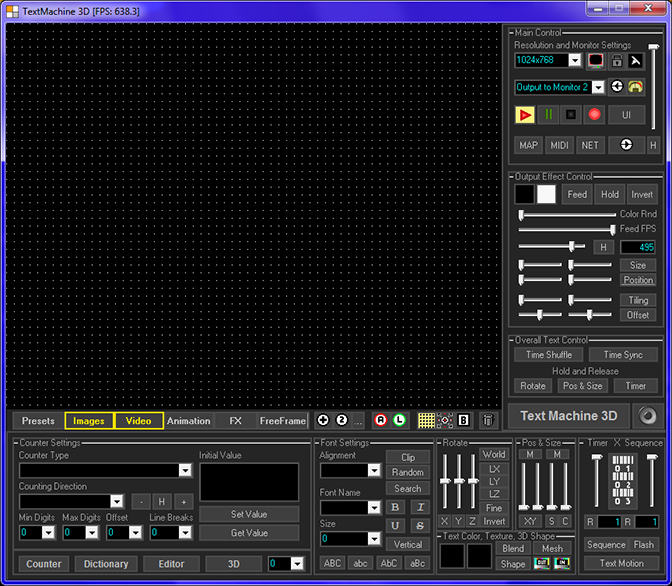The height and width of the screenshot is (586, 672).
Task: Expand the Counter Type dropdown
Action: [185, 470]
